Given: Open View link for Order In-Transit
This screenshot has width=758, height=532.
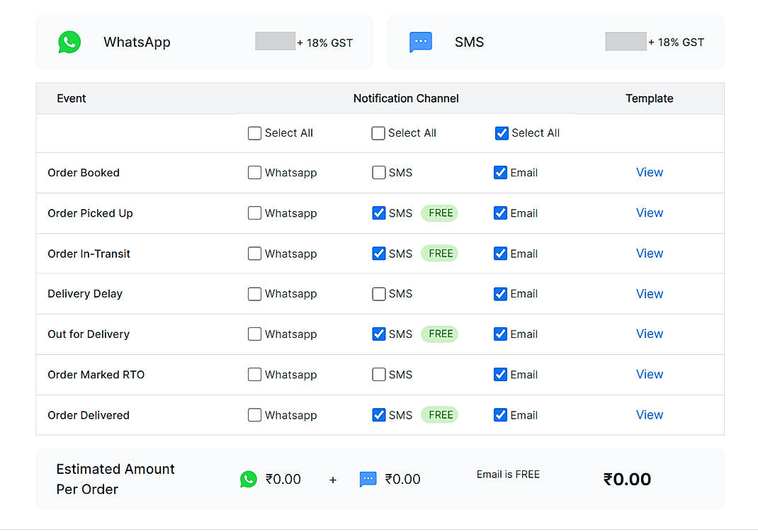Looking at the screenshot, I should 649,254.
